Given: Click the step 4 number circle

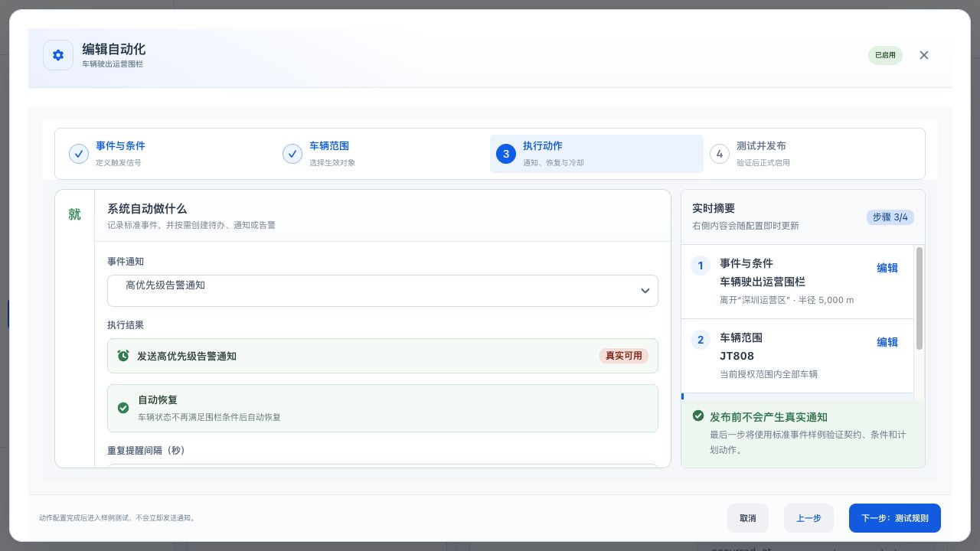Looking at the screenshot, I should tap(719, 154).
